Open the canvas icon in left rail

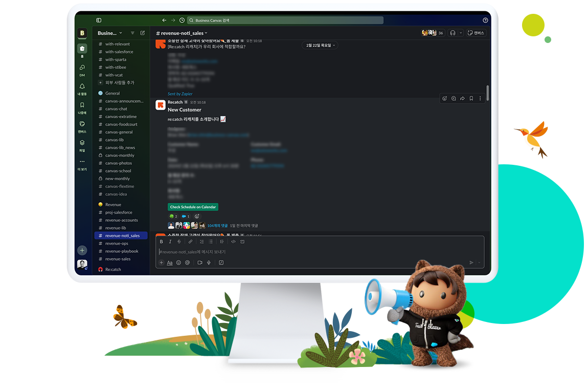click(82, 124)
